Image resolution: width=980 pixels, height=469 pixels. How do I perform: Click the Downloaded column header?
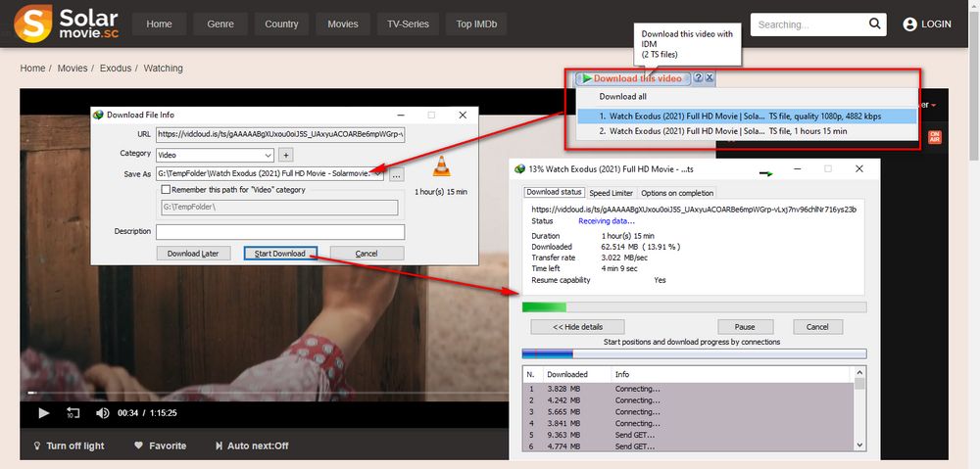pyautogui.click(x=576, y=374)
